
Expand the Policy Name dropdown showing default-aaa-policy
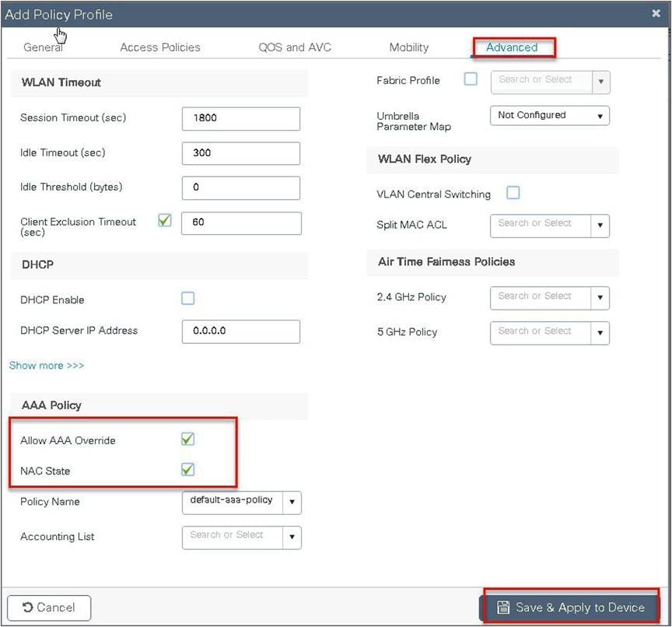pyautogui.click(x=293, y=502)
